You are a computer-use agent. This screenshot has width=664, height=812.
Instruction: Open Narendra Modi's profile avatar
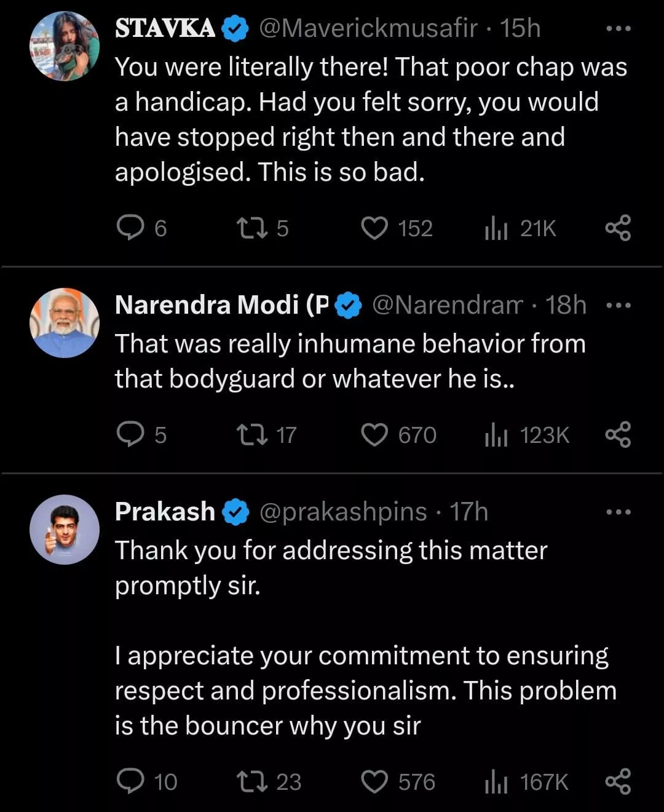pos(65,323)
